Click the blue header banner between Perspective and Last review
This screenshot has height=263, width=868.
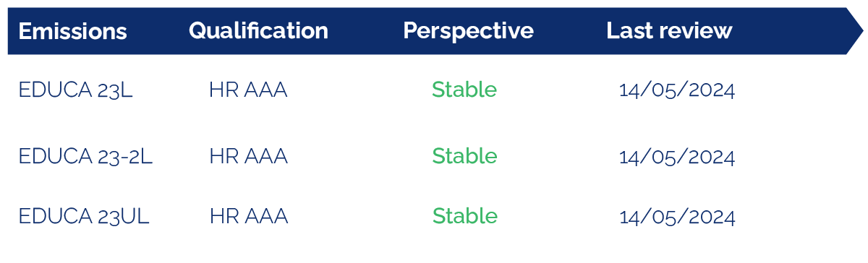[570, 31]
